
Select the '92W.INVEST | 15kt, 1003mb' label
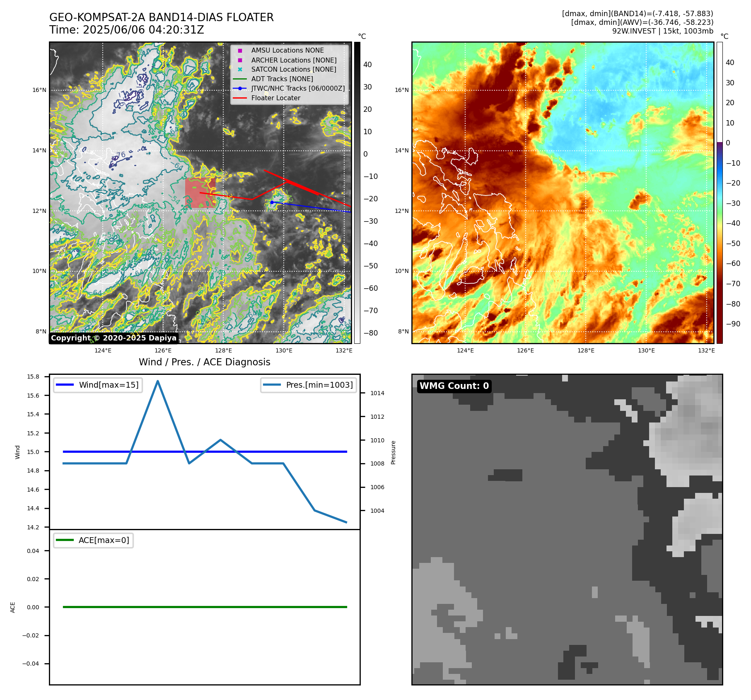point(663,31)
